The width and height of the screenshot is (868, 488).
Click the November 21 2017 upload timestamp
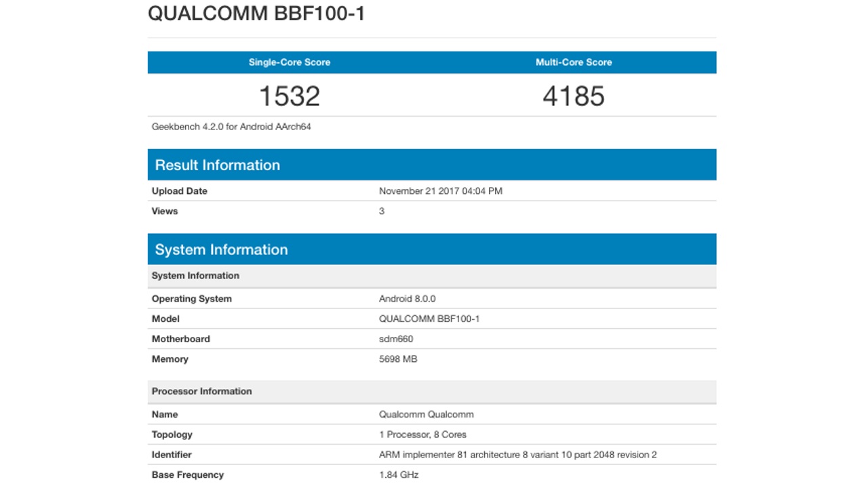(441, 191)
